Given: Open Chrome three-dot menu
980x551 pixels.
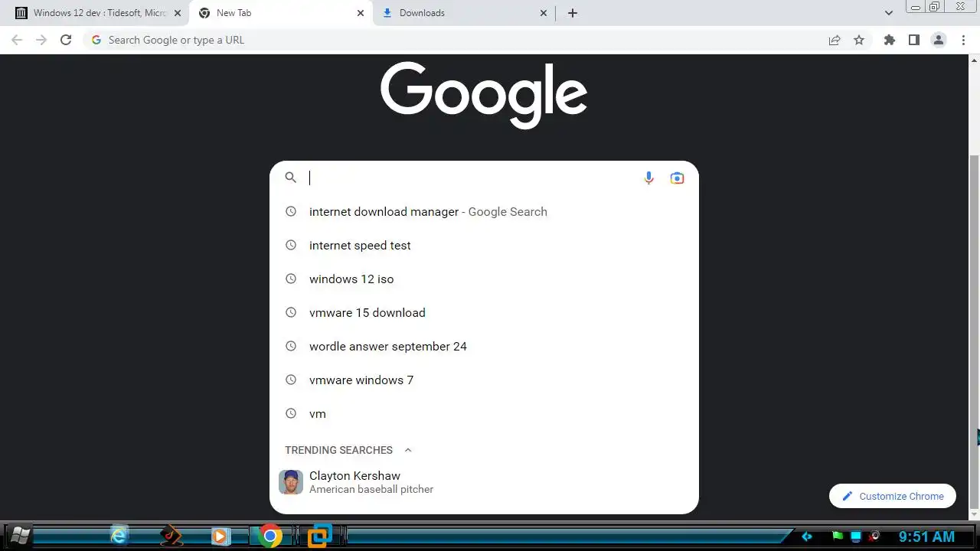Looking at the screenshot, I should point(963,40).
